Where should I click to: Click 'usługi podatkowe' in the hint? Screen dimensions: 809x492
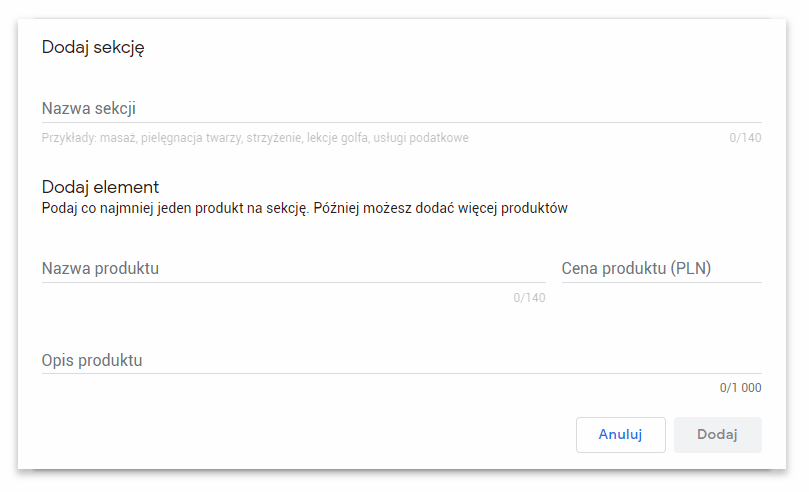[421, 138]
